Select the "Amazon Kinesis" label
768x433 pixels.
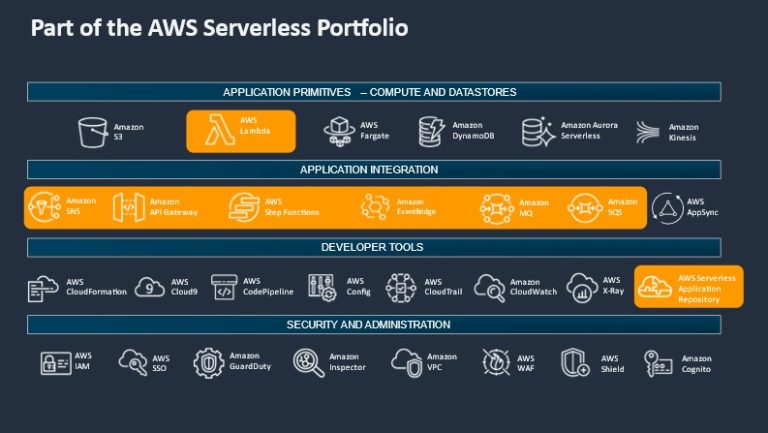[684, 132]
